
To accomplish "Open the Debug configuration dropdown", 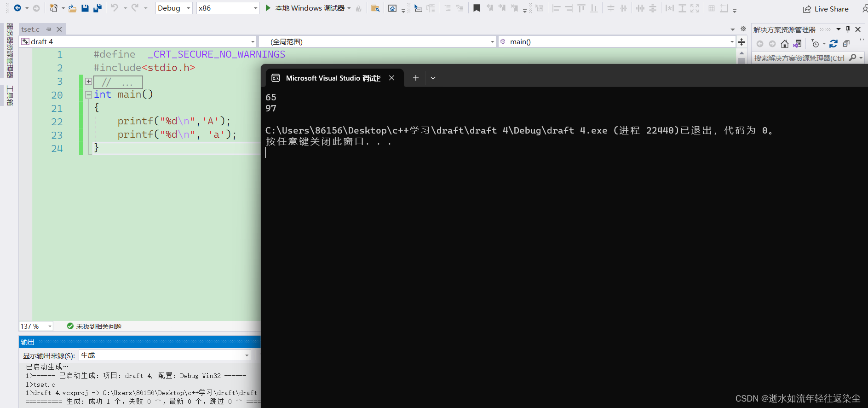I will (x=174, y=8).
